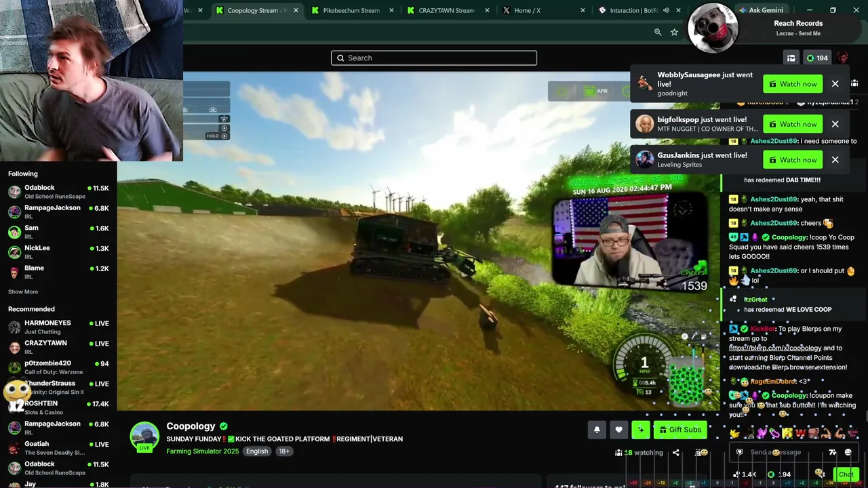The image size is (868, 488).
Task: Watch bigfolkspop's stream now
Action: [793, 124]
